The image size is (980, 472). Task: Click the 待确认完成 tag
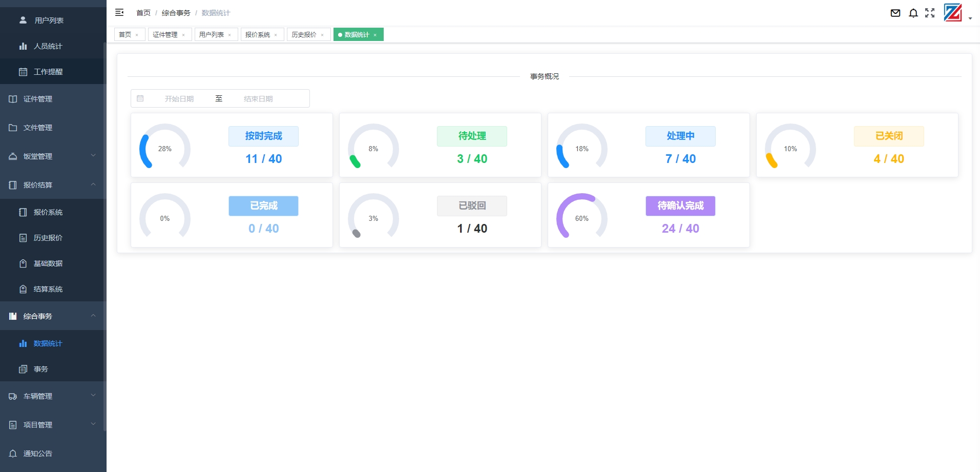pos(680,206)
